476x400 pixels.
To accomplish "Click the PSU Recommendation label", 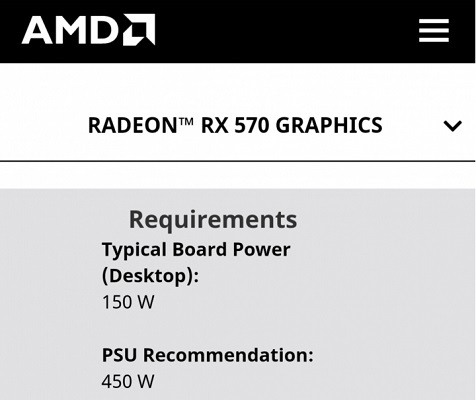I will coord(208,355).
